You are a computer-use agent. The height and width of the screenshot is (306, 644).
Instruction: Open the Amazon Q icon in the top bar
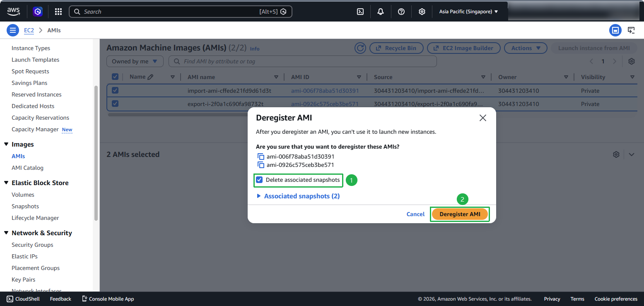pyautogui.click(x=38, y=12)
